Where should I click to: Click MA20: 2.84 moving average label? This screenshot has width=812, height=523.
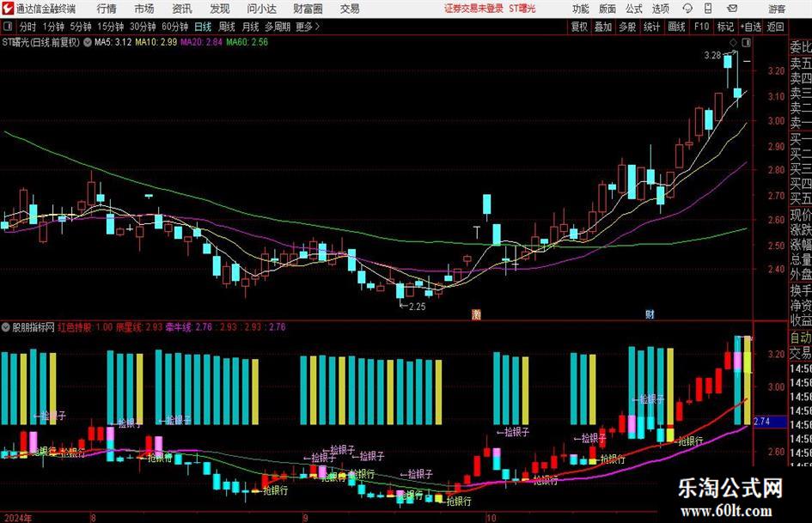[x=201, y=42]
